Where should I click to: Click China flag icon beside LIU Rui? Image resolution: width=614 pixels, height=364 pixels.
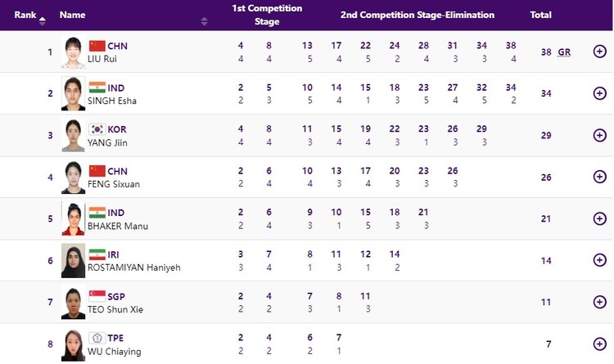pyautogui.click(x=97, y=46)
